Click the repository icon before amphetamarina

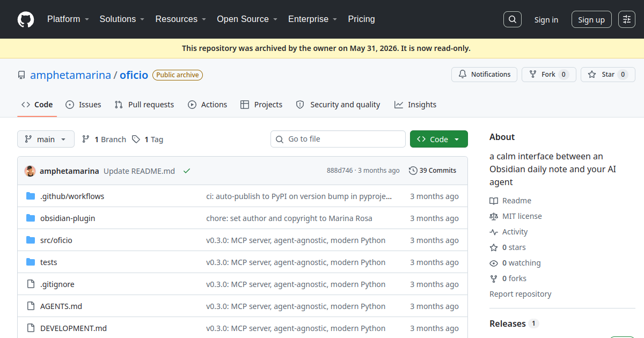21,75
